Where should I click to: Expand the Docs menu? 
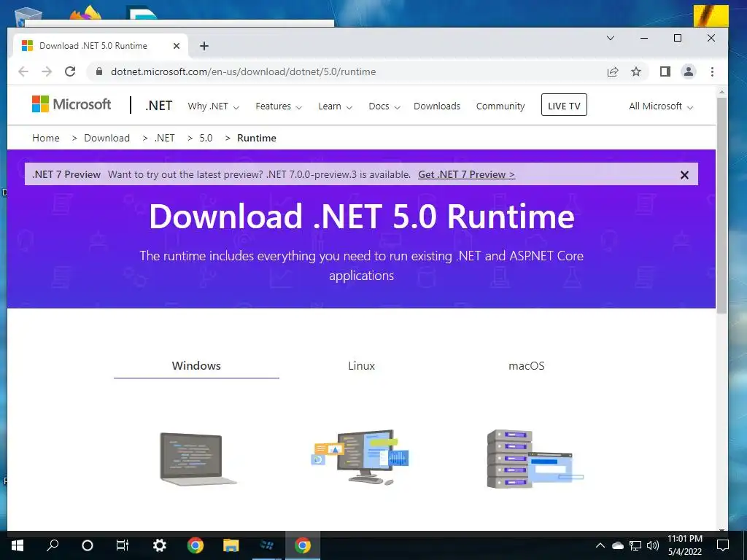384,106
